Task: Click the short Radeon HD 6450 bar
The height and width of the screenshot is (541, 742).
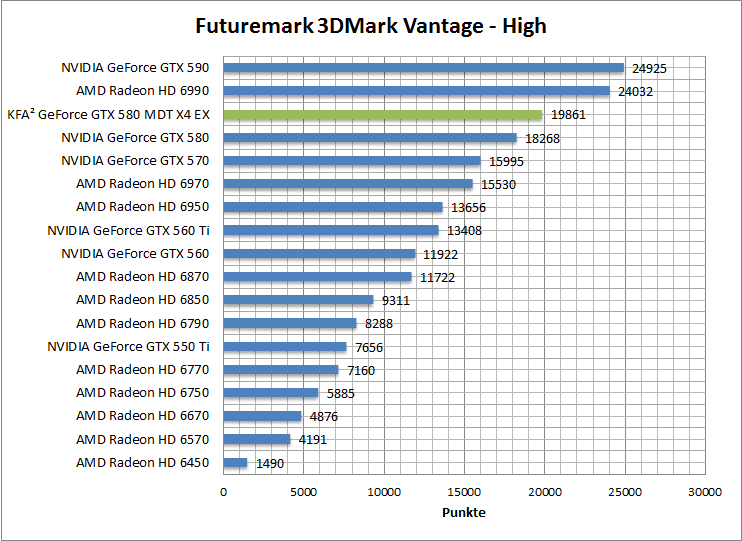Action: click(x=235, y=462)
